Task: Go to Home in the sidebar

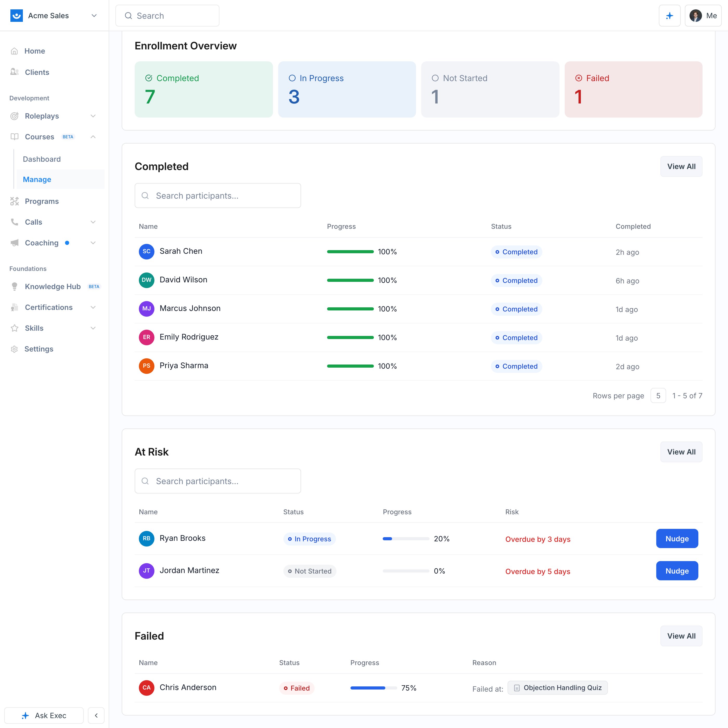Action: click(35, 51)
